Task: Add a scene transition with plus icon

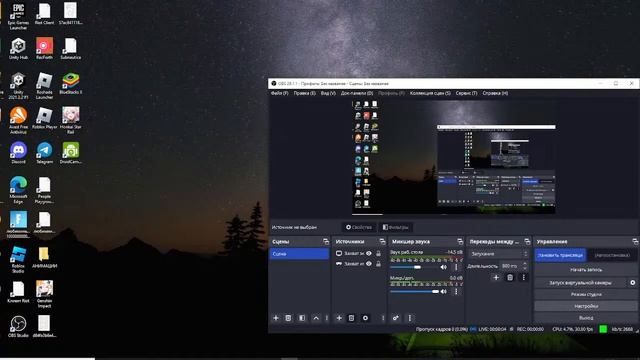Action: pos(496,278)
